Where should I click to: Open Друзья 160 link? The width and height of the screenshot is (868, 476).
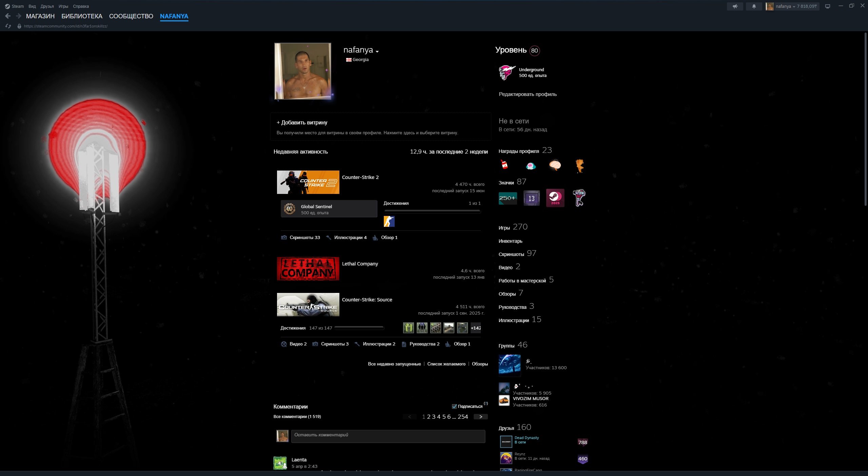coord(515,427)
